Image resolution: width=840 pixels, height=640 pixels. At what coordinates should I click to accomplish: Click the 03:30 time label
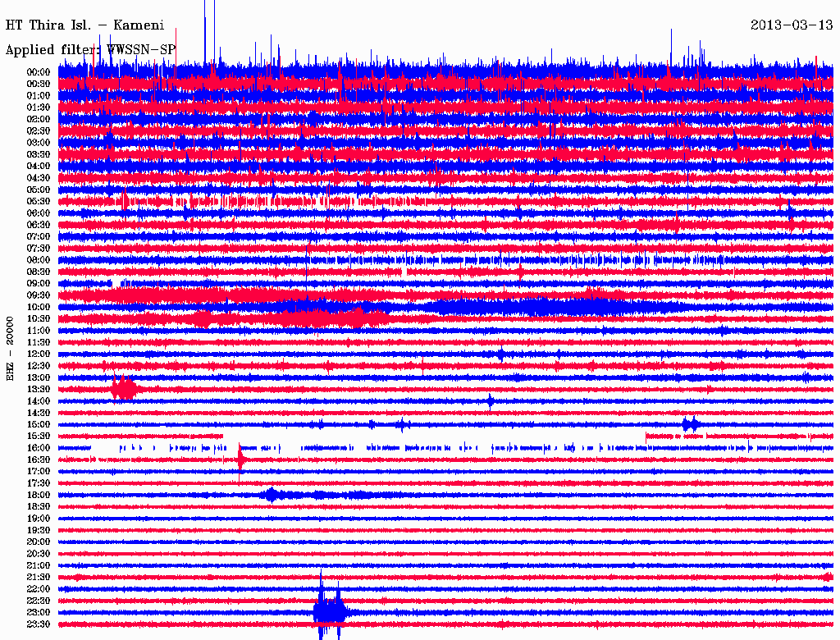pyautogui.click(x=39, y=154)
